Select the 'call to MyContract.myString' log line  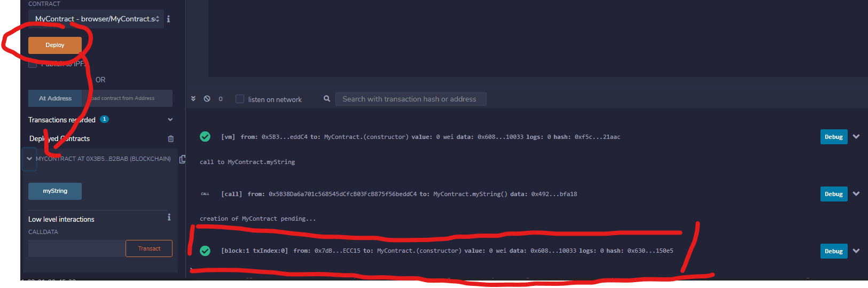tap(247, 162)
